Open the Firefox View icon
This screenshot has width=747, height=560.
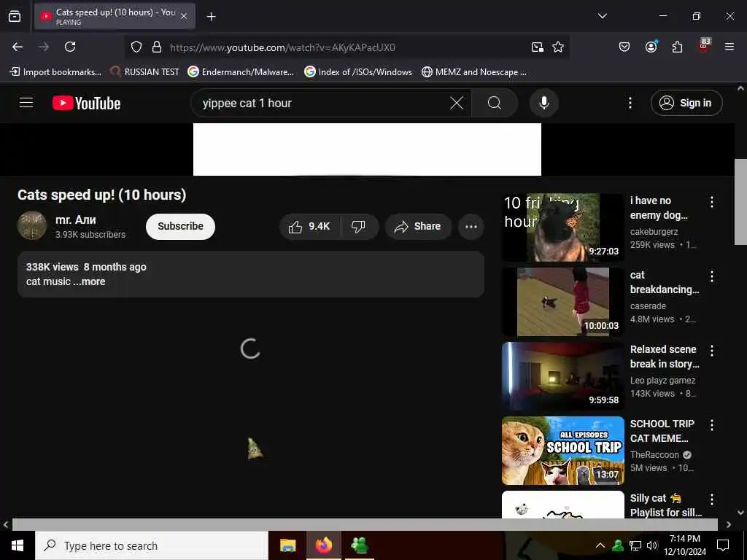tap(15, 16)
